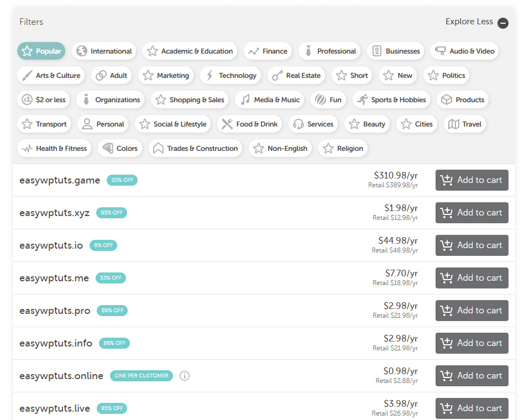The height and width of the screenshot is (420, 524).
Task: Add easywptuts.live to cart
Action: [x=471, y=408]
